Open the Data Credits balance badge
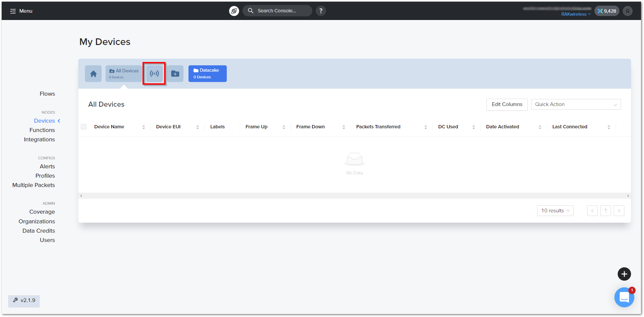 pos(606,11)
